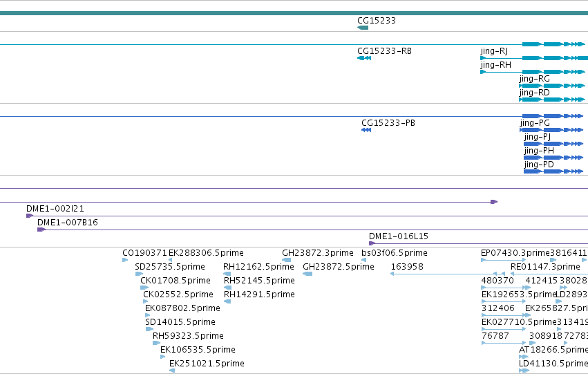Select the jing-RJ transcript label
The height and width of the screenshot is (374, 588).
point(494,51)
